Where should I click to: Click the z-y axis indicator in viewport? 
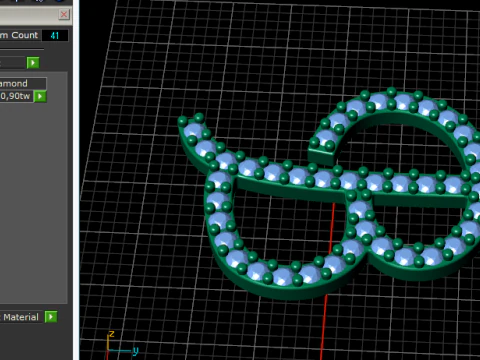click(122, 344)
